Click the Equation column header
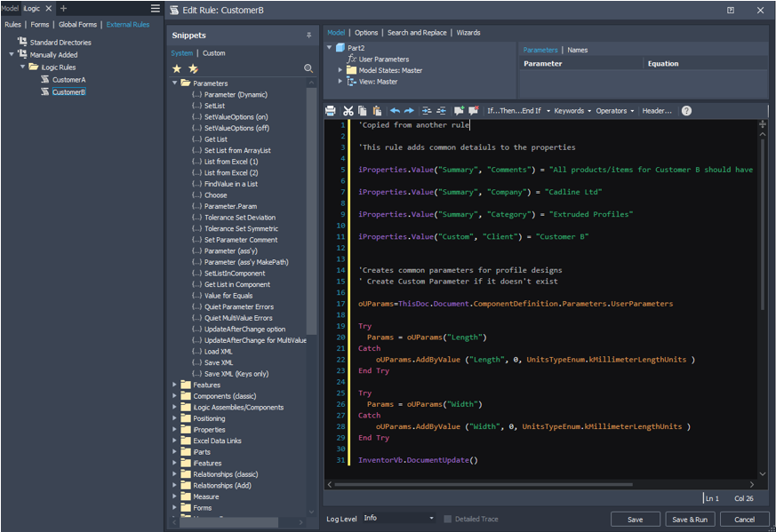 click(663, 64)
